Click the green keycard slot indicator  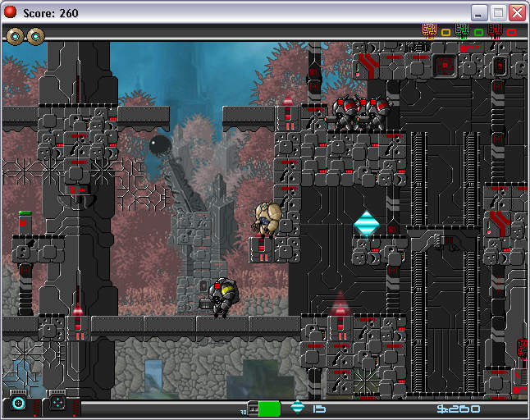click(478, 33)
